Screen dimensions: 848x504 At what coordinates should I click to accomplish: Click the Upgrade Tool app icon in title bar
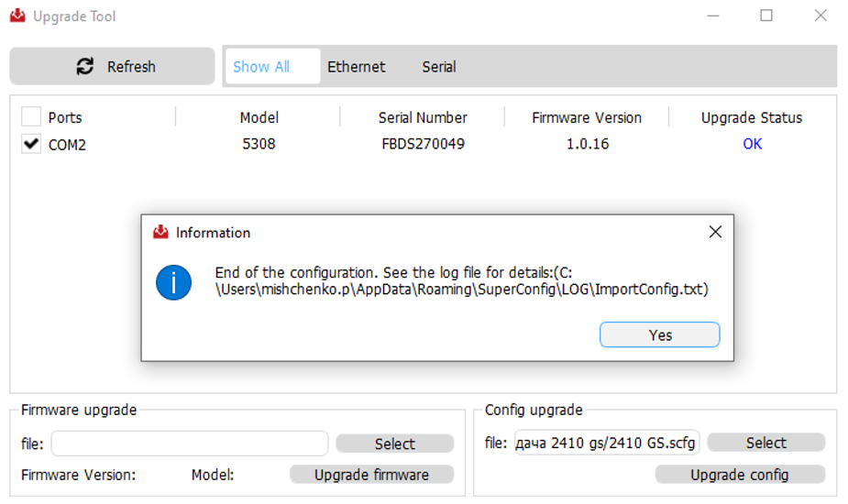[x=17, y=16]
